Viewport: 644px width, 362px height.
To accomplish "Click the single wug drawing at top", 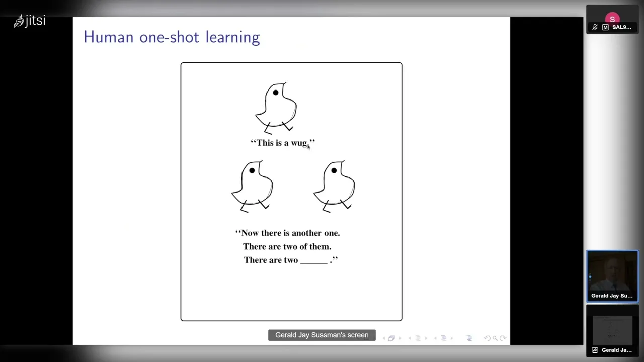I will (x=276, y=108).
